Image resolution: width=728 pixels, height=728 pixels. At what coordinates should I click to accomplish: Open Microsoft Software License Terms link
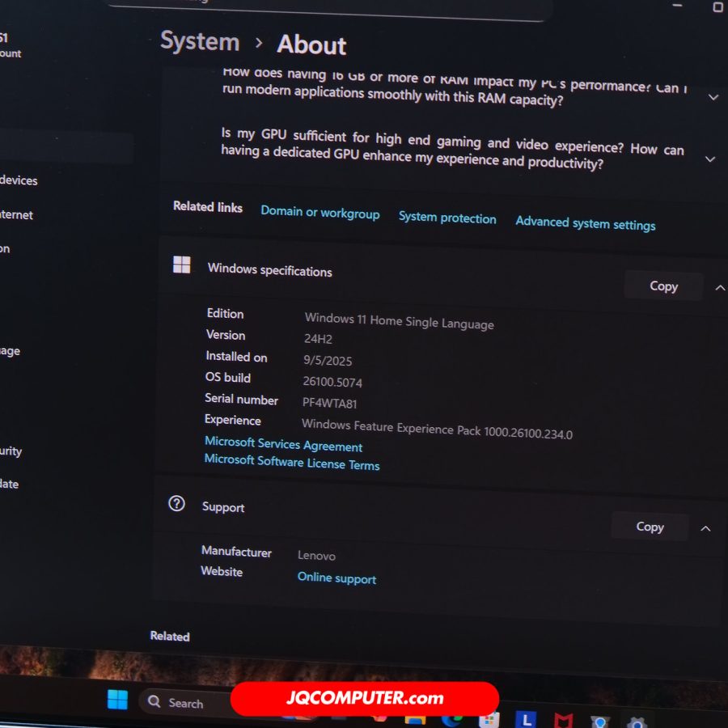pos(292,462)
